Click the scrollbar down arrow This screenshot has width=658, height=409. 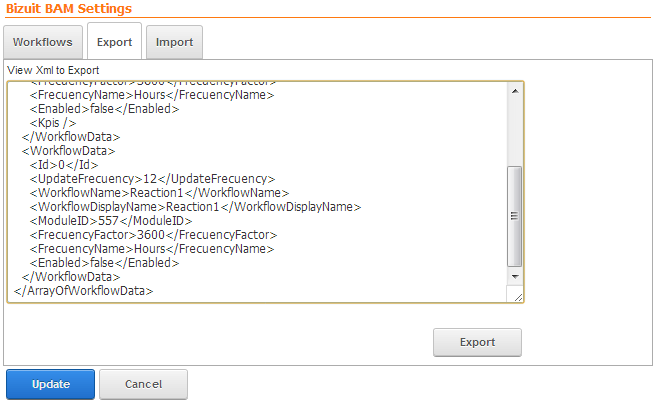coord(515,277)
